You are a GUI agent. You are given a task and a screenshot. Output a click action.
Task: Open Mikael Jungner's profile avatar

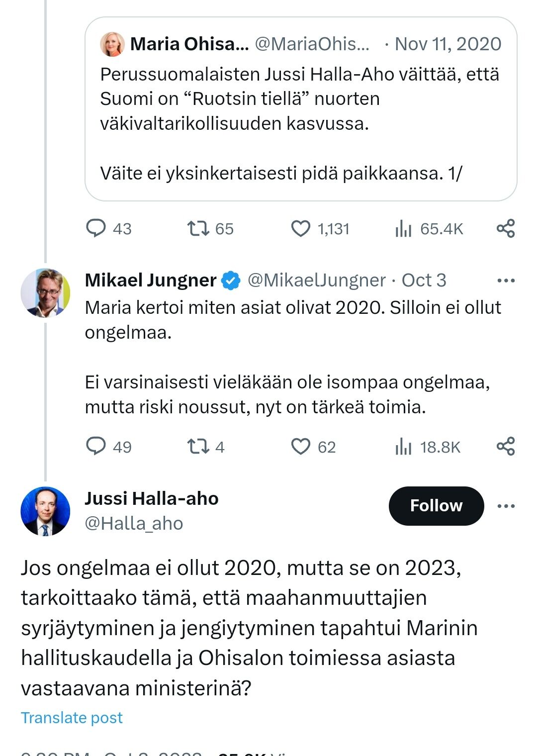(x=45, y=293)
